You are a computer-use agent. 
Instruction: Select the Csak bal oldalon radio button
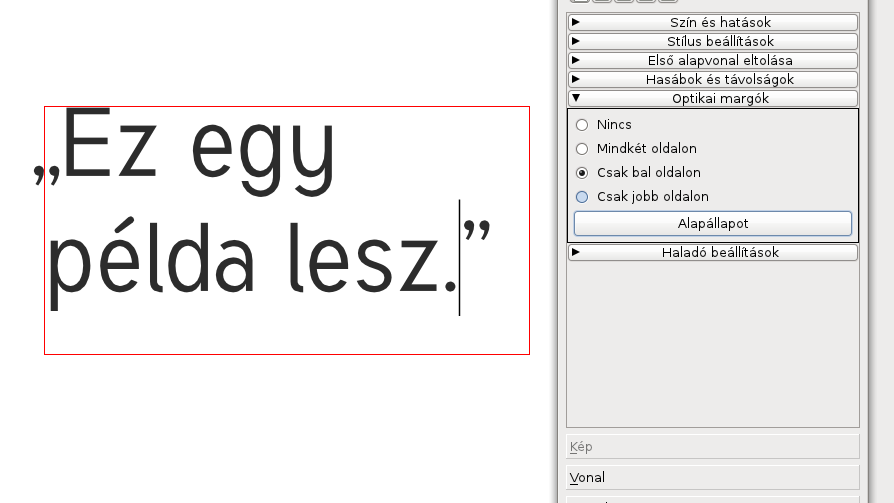pyautogui.click(x=582, y=173)
